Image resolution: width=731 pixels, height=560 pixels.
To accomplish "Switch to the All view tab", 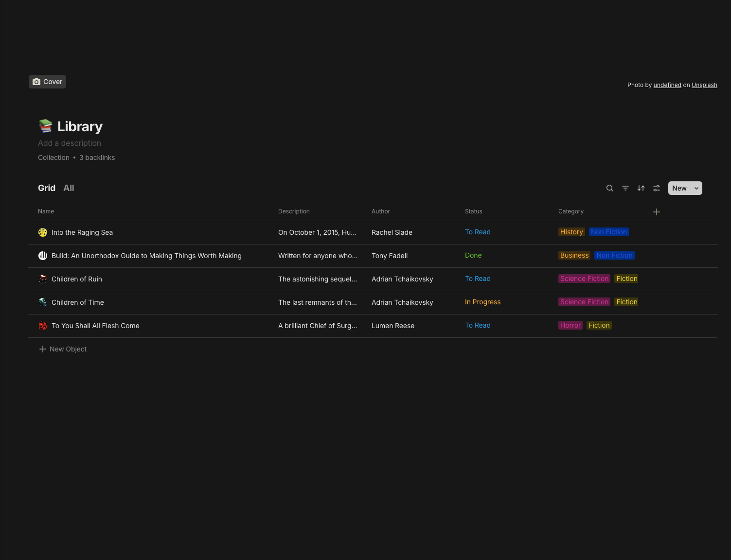I will tap(69, 188).
